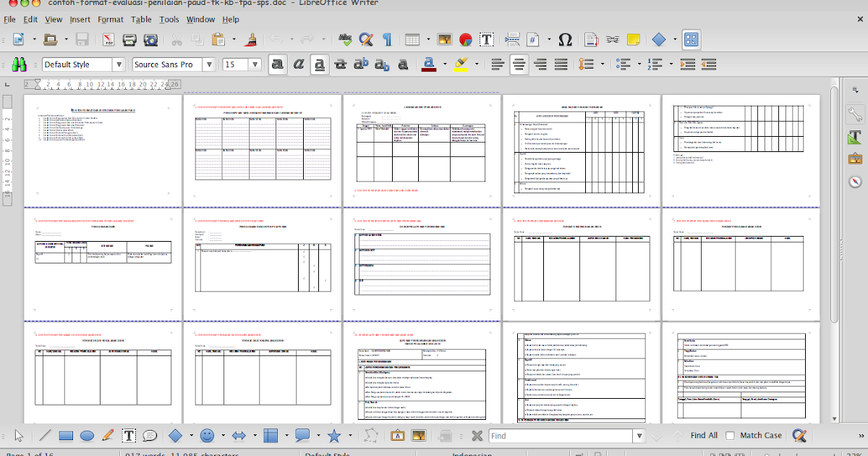Open the line spacing dropdown arrow
The height and width of the screenshot is (456, 868).
(603, 64)
